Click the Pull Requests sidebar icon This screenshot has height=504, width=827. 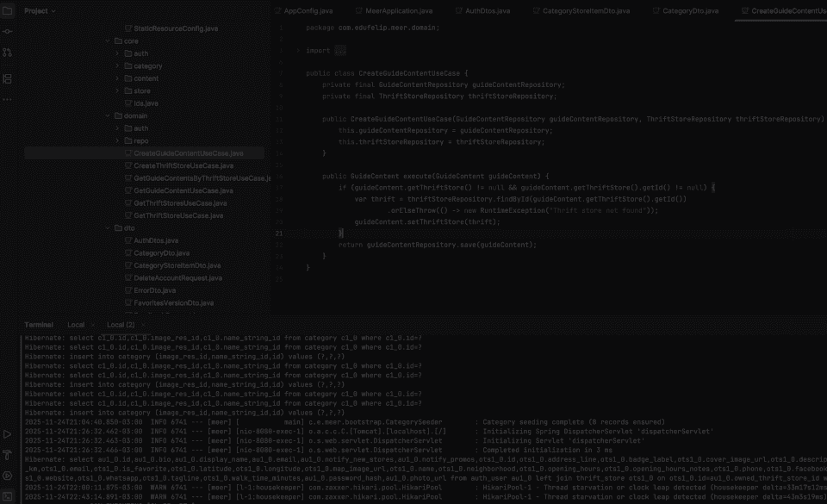pos(8,52)
